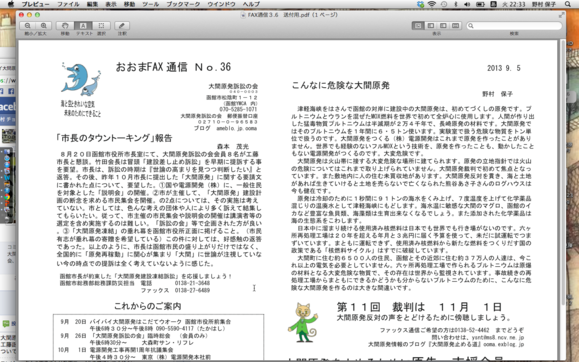Click the date 2013 9. 5
Image resolution: width=579 pixels, height=362 pixels.
(504, 68)
